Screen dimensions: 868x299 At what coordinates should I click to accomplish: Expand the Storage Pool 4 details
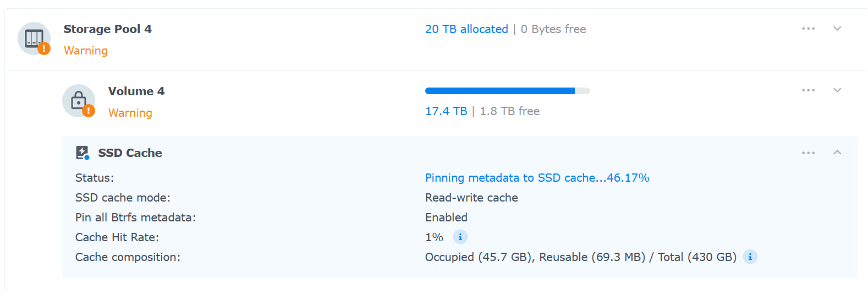coord(837,29)
